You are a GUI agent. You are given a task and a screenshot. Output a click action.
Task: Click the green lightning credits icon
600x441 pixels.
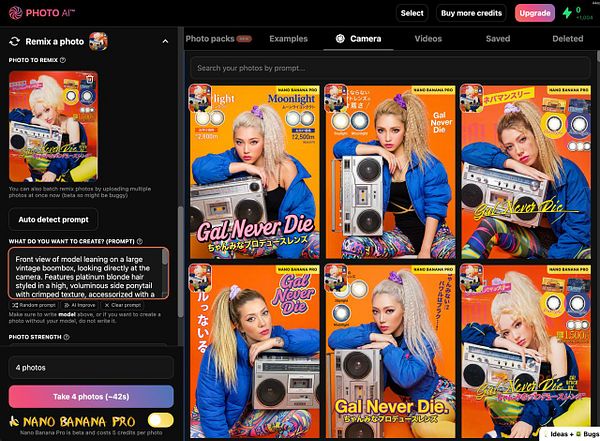pos(567,13)
